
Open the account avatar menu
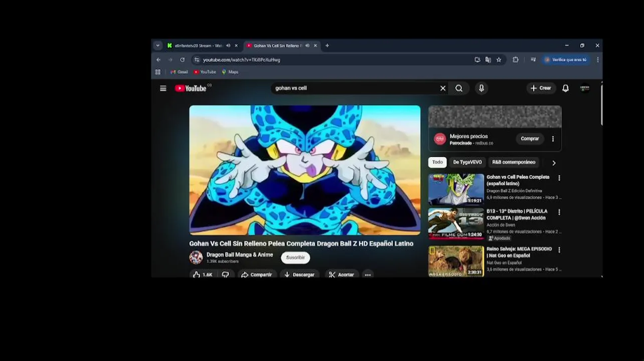tap(585, 88)
